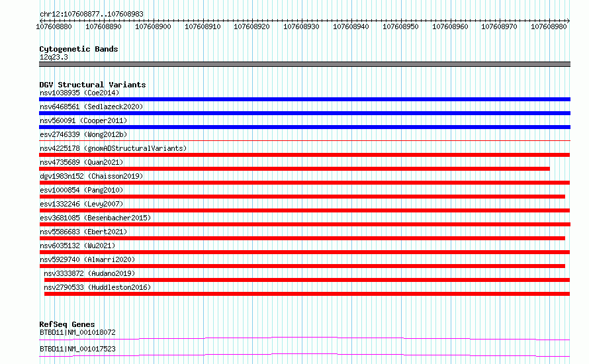
Task: Click the blue bar under nsv1038935
Action: pos(304,99)
